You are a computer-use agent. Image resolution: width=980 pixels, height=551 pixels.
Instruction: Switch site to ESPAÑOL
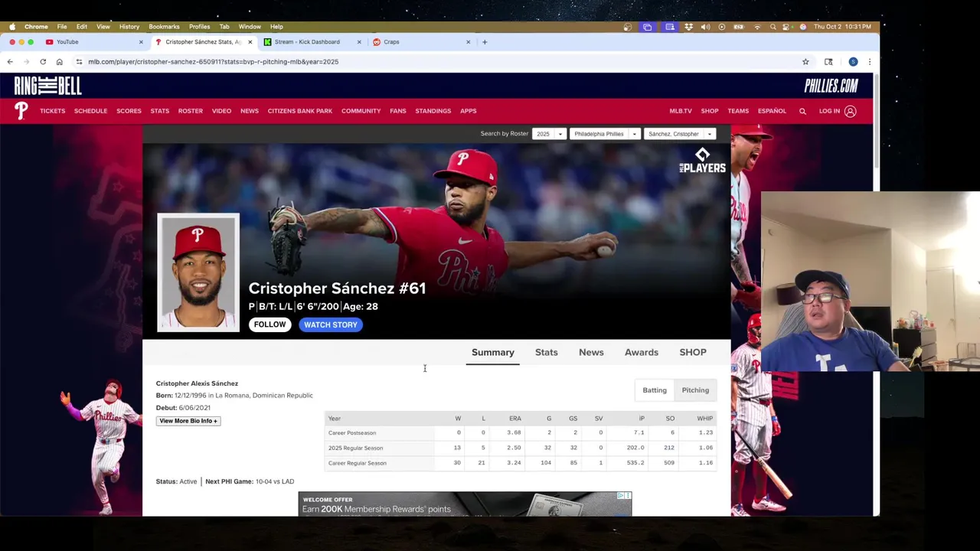(772, 111)
